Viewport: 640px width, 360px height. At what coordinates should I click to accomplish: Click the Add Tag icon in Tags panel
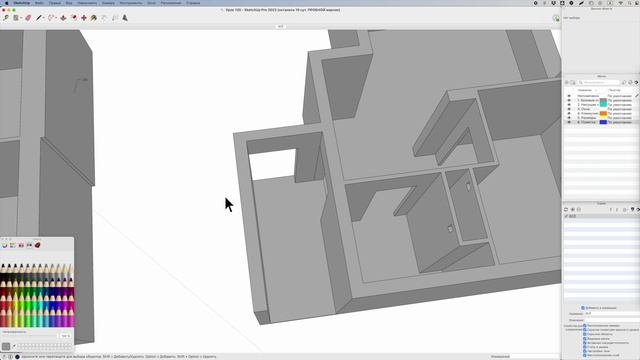[x=567, y=82]
